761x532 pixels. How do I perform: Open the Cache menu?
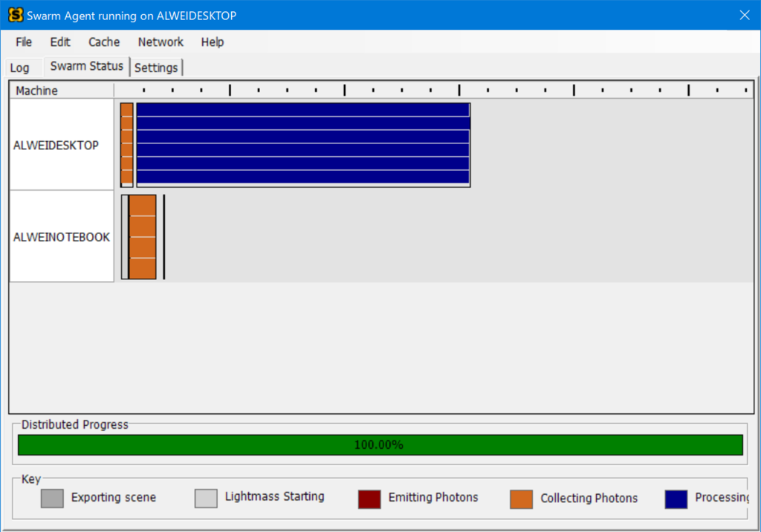click(x=104, y=42)
